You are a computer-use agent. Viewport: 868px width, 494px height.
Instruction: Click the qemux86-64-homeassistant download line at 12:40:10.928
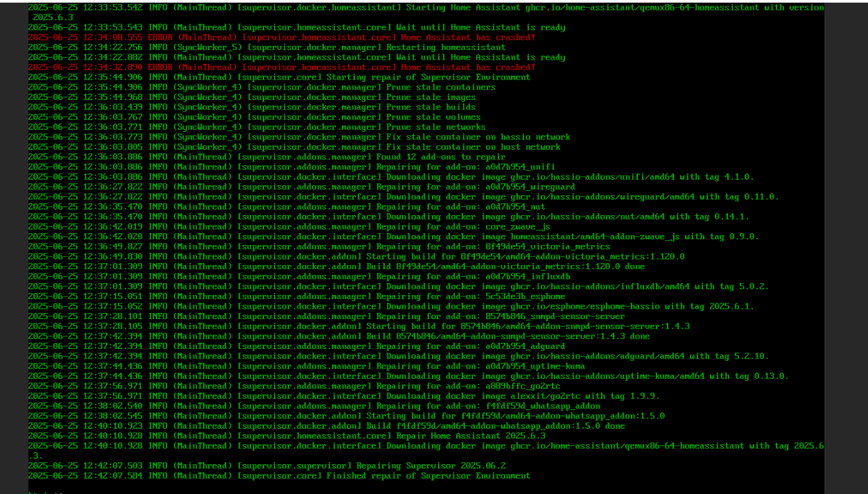(426, 451)
